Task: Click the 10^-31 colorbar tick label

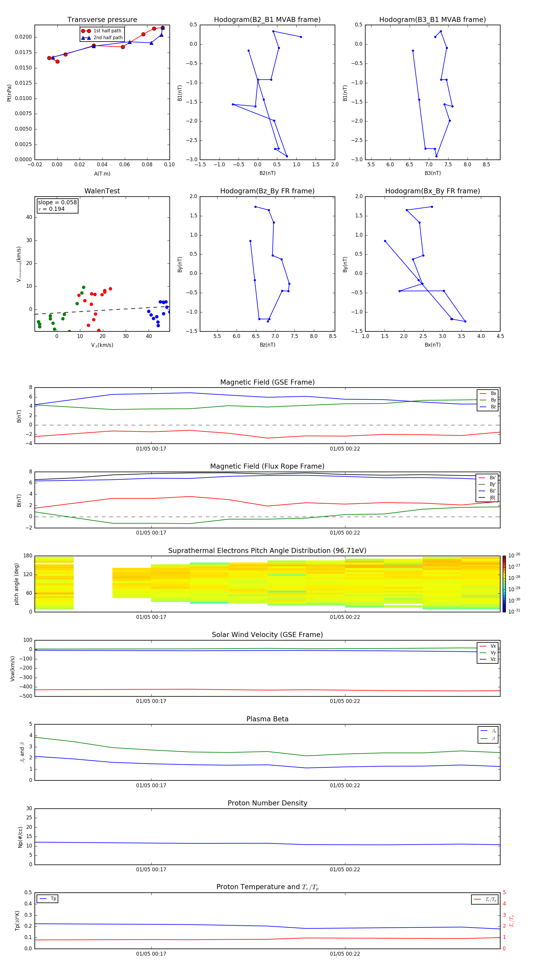Action: click(514, 611)
